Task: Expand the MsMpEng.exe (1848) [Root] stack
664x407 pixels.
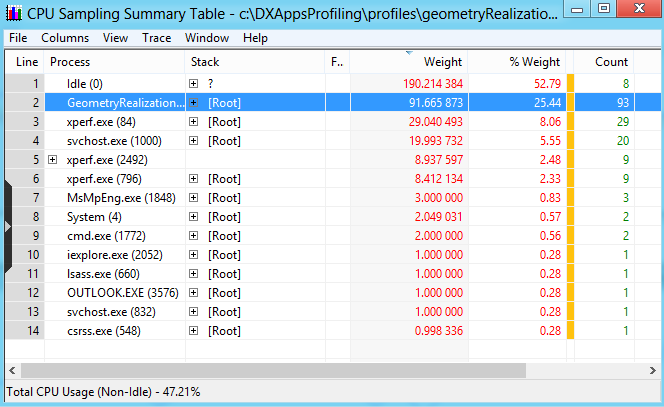Action: point(194,197)
